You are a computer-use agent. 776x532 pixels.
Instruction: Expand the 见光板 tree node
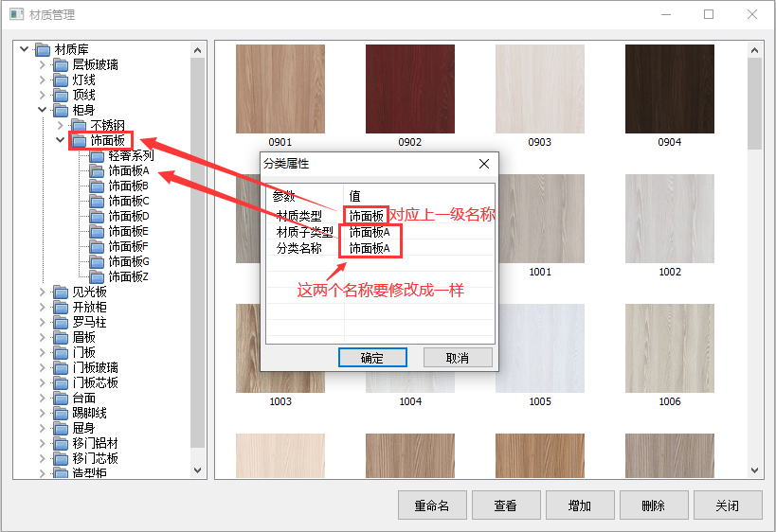pos(42,293)
